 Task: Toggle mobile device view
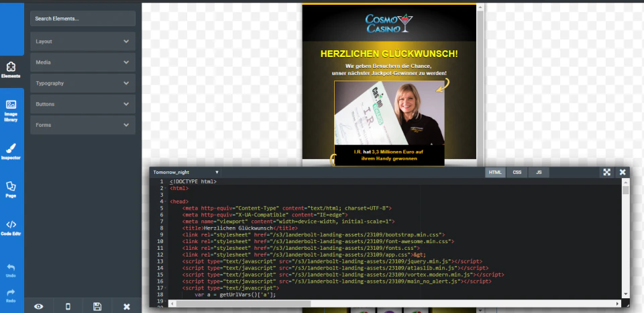(x=68, y=306)
